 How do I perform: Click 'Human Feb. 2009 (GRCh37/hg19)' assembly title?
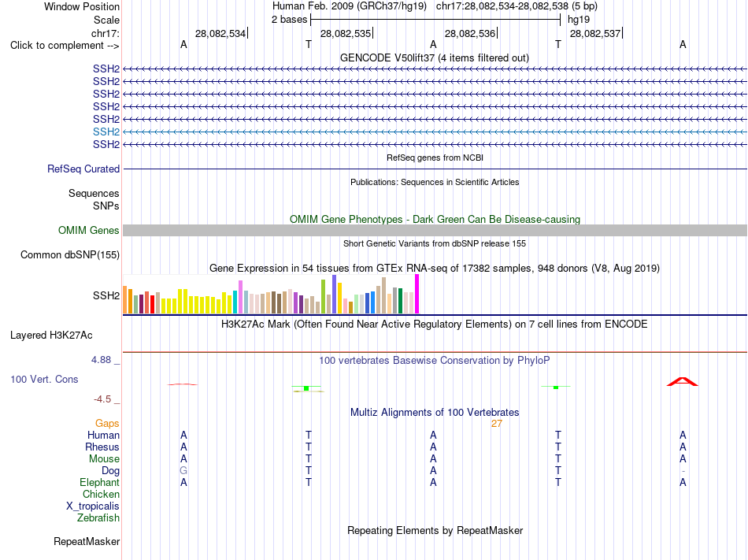[351, 6]
